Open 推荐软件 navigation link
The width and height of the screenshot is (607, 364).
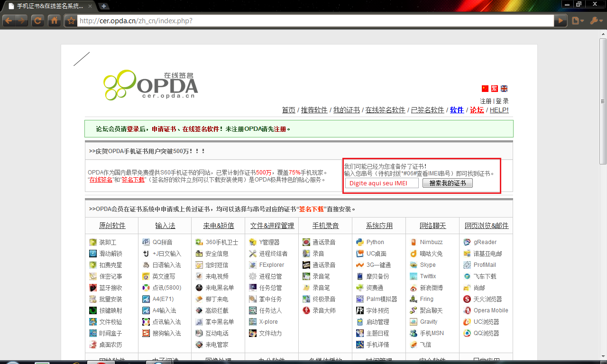[314, 110]
